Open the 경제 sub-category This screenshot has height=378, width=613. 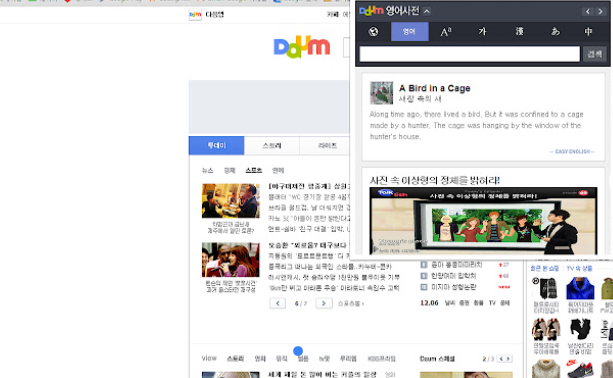pyautogui.click(x=229, y=170)
